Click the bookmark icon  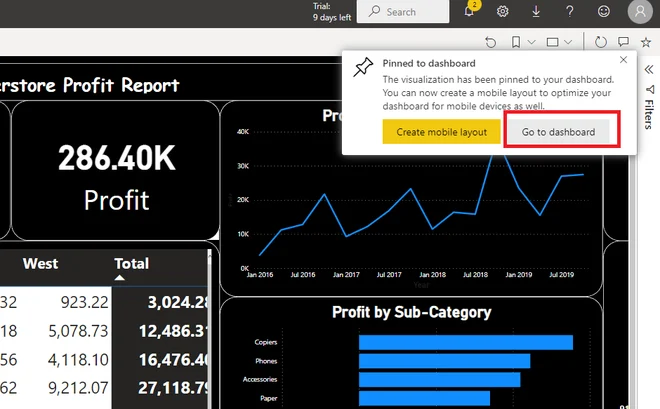coord(516,42)
